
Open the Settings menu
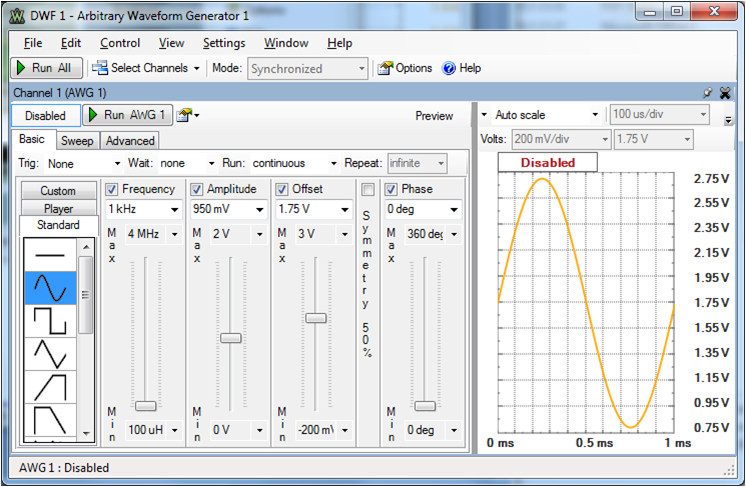223,43
